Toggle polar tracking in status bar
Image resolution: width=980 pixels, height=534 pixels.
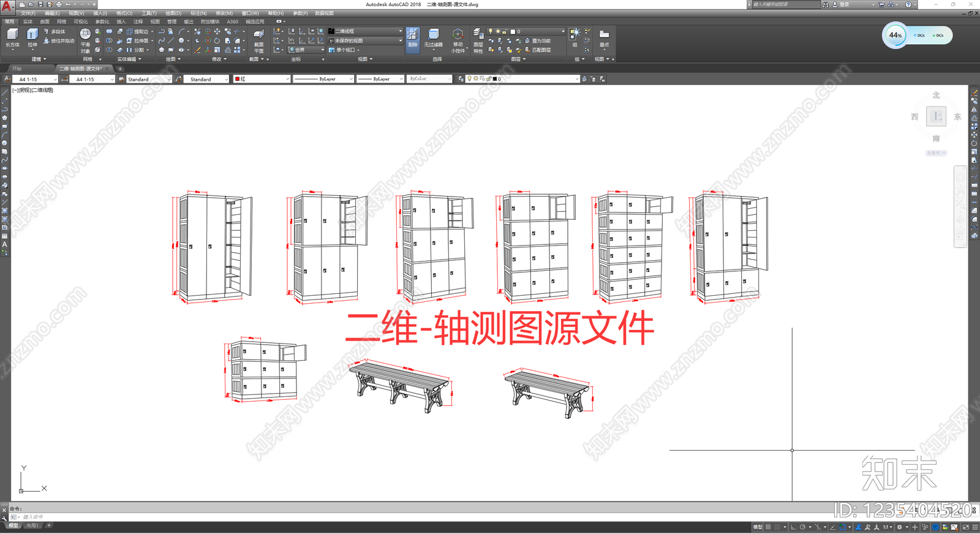tap(802, 527)
